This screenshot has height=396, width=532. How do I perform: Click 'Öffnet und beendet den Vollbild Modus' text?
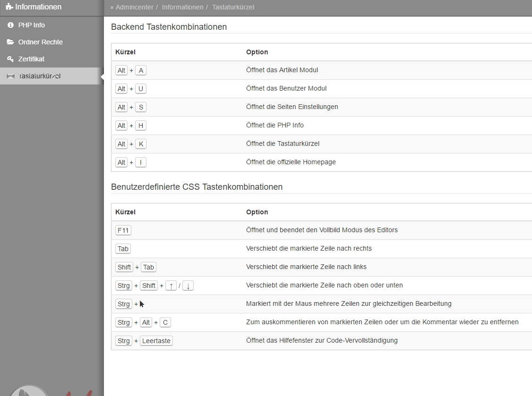tap(304, 230)
